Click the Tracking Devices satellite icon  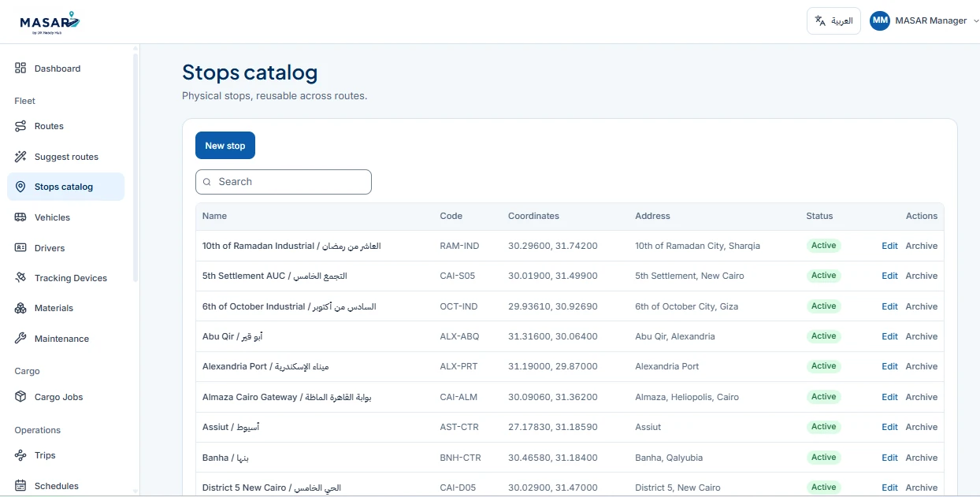[x=20, y=278]
